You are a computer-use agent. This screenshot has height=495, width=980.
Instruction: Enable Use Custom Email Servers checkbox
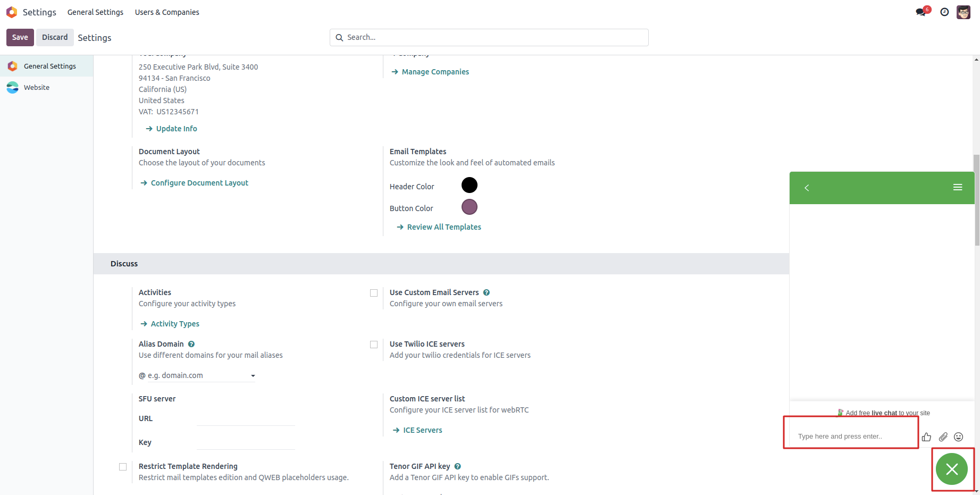tap(374, 293)
